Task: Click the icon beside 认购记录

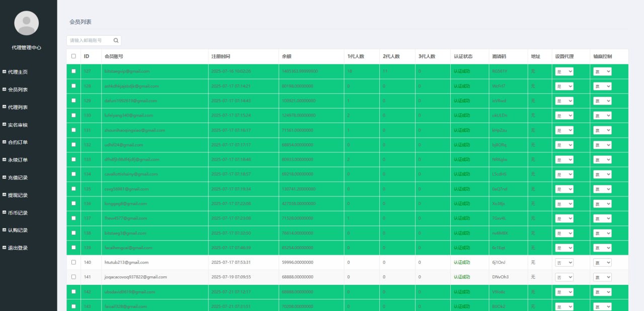Action: point(5,230)
